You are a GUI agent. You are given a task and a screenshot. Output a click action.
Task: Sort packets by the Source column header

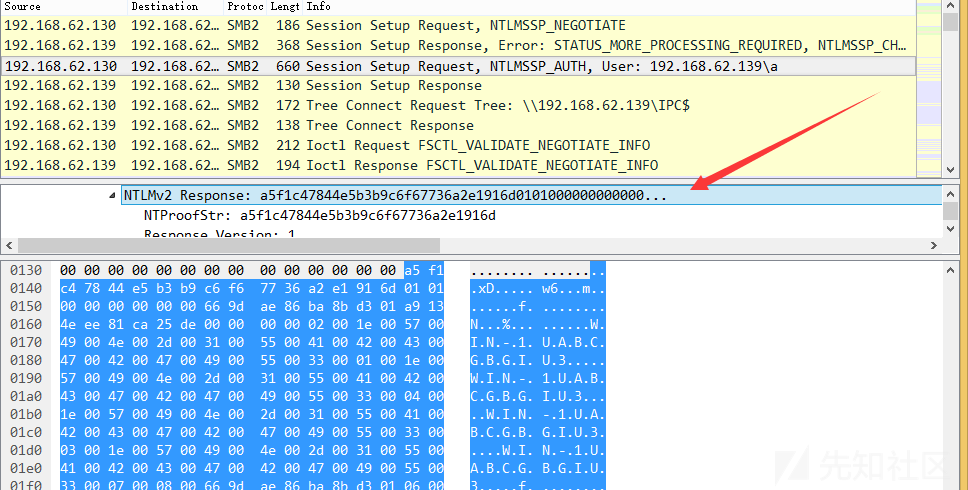(64, 7)
